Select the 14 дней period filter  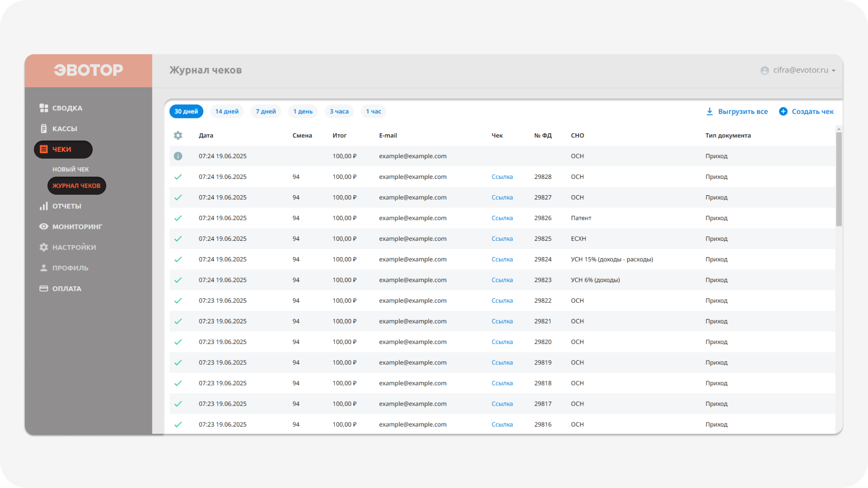(x=227, y=112)
